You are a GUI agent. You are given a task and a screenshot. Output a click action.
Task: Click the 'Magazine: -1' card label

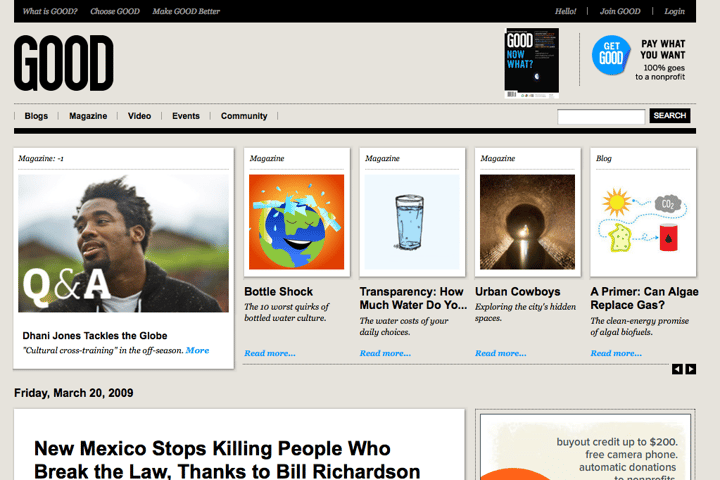pyautogui.click(x=41, y=158)
